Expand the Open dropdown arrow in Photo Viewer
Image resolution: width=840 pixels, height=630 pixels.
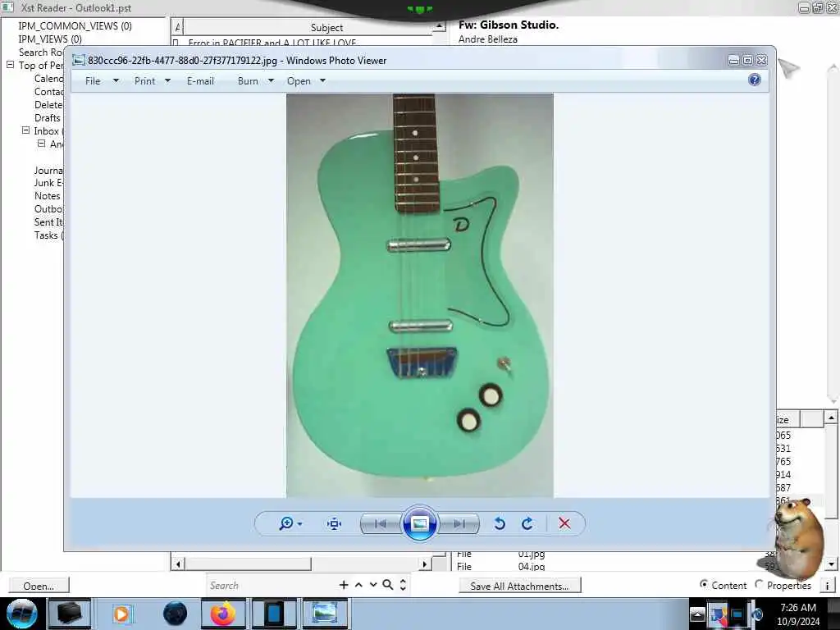tap(322, 81)
